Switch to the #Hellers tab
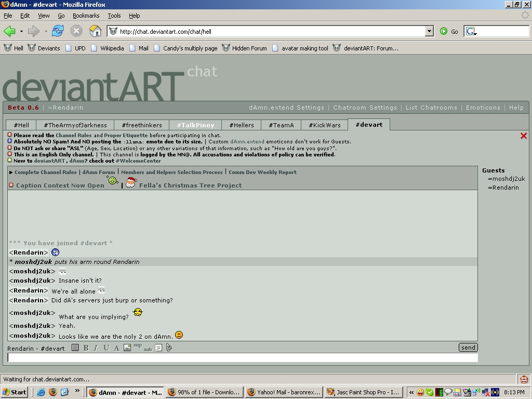Screen dimensions: 532x399 [242, 125]
